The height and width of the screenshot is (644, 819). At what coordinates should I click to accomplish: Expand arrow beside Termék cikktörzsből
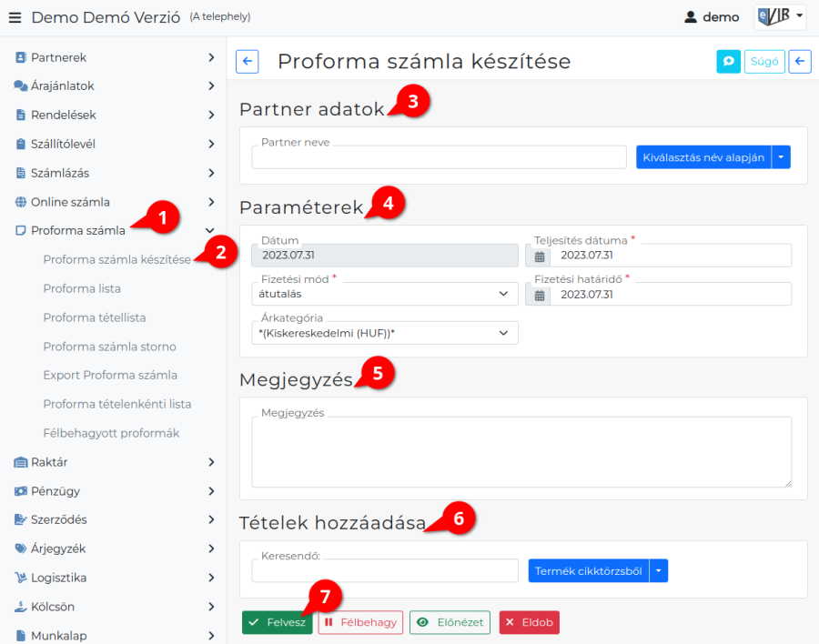(660, 570)
